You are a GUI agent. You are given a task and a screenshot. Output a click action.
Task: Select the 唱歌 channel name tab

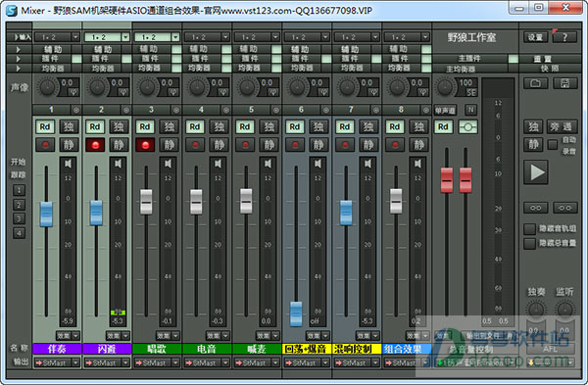click(157, 349)
